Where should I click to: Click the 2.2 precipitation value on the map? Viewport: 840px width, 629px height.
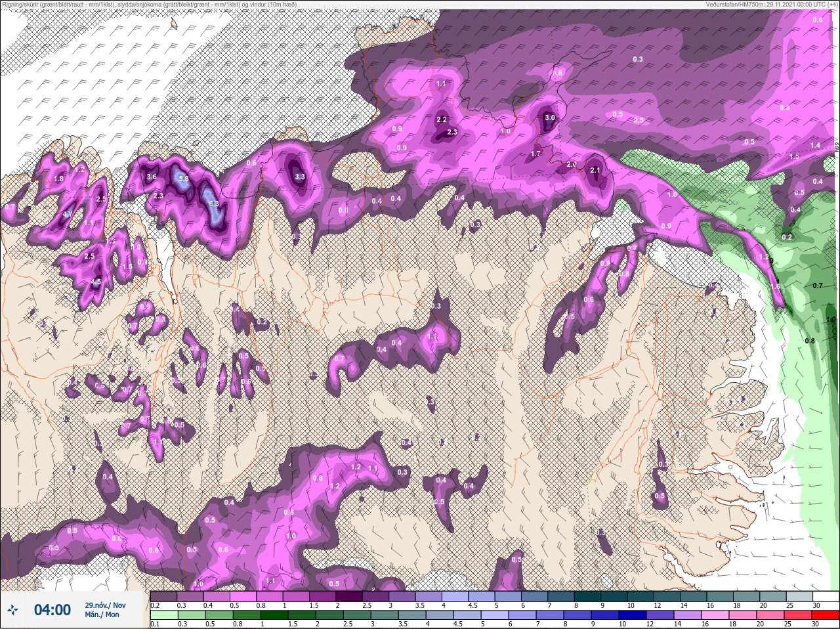442,119
